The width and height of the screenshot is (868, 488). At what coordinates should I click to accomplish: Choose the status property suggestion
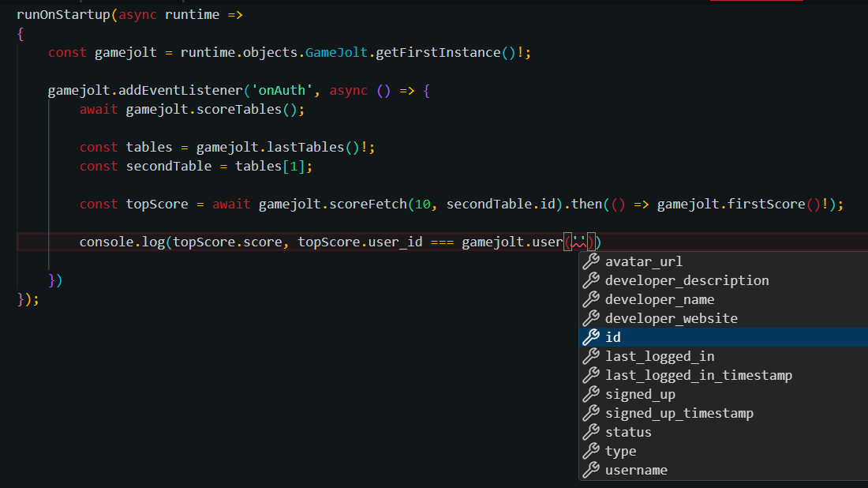[x=724, y=431]
